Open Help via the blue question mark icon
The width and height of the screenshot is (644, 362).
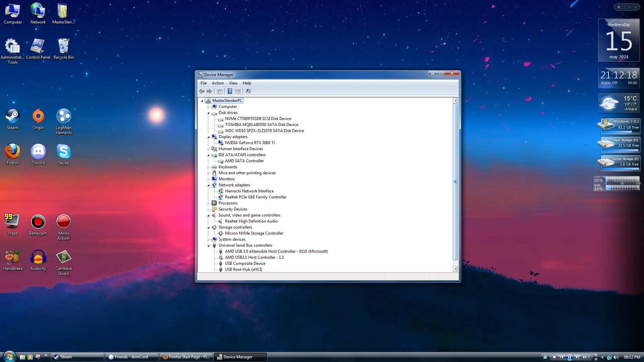tap(230, 91)
